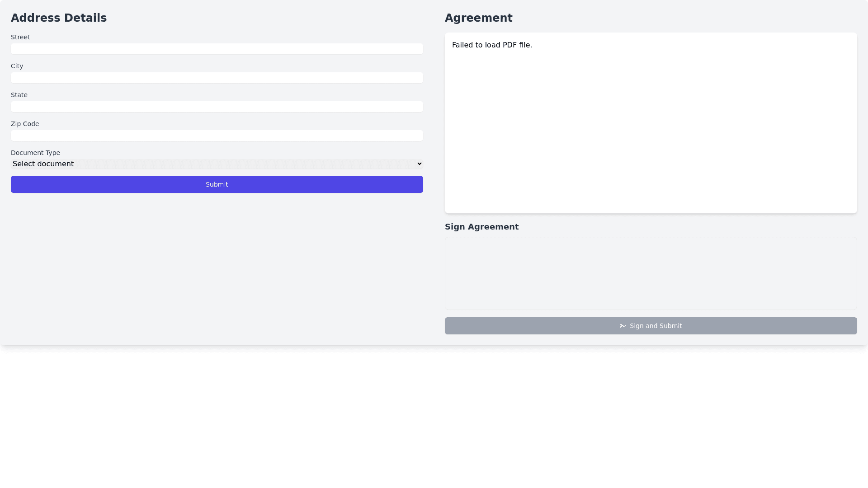Image resolution: width=868 pixels, height=488 pixels.
Task: Click the Sign Agreement heading
Action: click(x=481, y=227)
